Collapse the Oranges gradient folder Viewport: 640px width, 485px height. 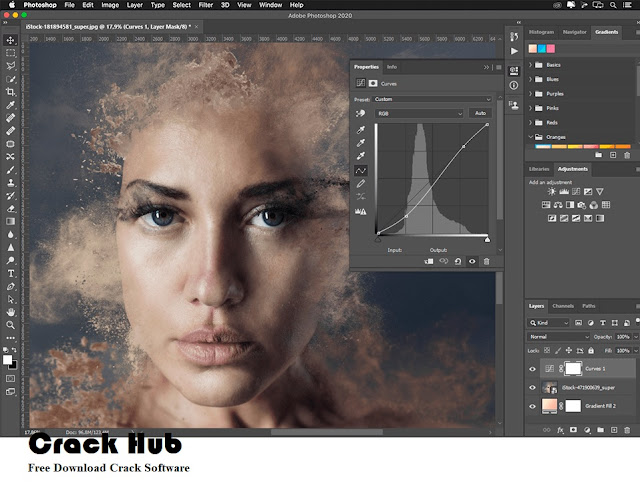click(531, 137)
